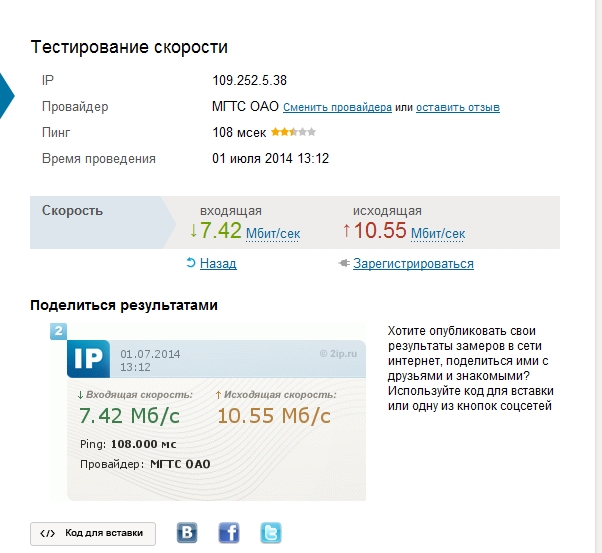Share results on Facebook icon
This screenshot has width=602, height=553.
pyautogui.click(x=229, y=533)
